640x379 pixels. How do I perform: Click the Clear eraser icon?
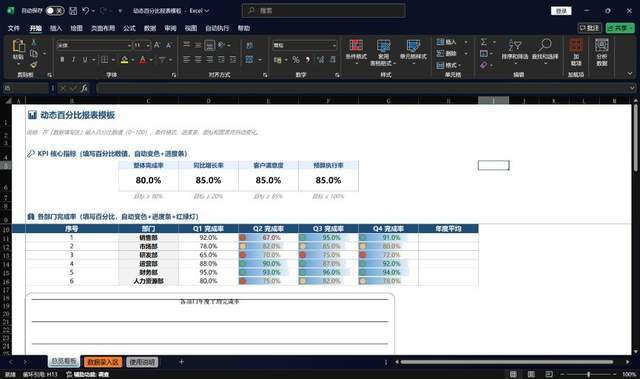click(x=484, y=65)
